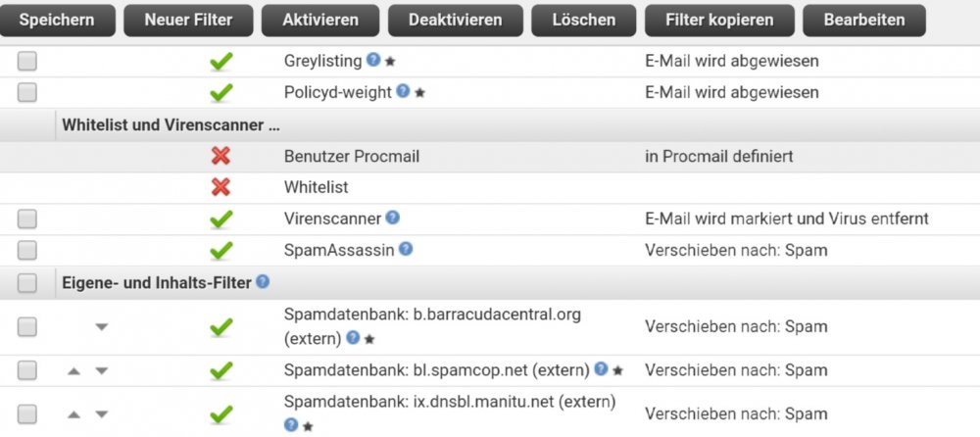Open Filter kopieren action
The width and height of the screenshot is (980, 437).
pos(719,20)
